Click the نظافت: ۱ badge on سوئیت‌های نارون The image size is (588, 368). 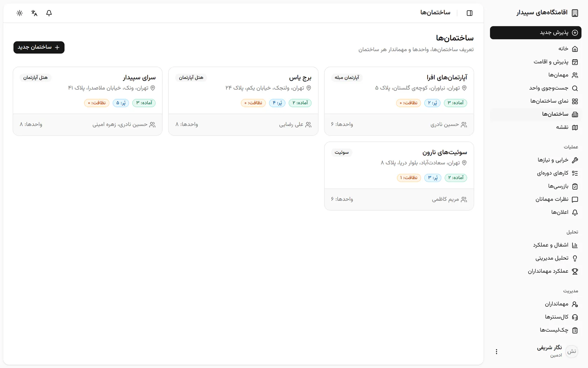409,178
